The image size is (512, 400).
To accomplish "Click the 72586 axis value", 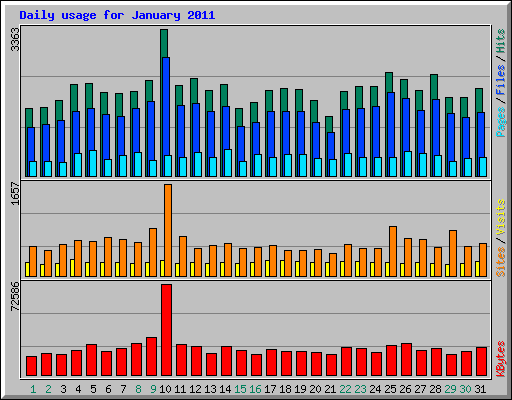I will click(15, 296).
